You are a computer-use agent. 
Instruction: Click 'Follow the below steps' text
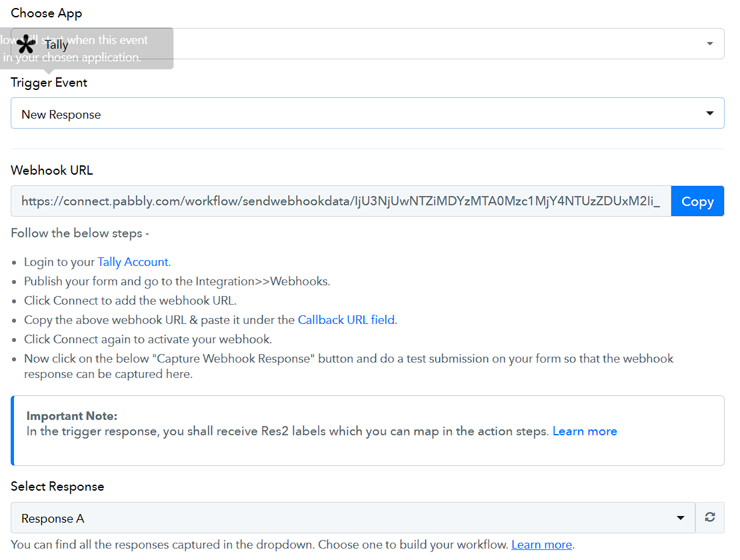click(80, 233)
